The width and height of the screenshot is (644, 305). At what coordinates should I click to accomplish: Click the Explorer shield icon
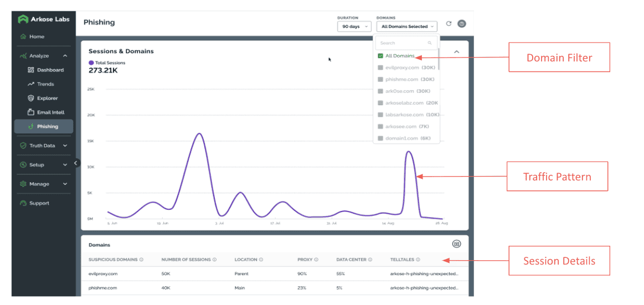(x=31, y=98)
